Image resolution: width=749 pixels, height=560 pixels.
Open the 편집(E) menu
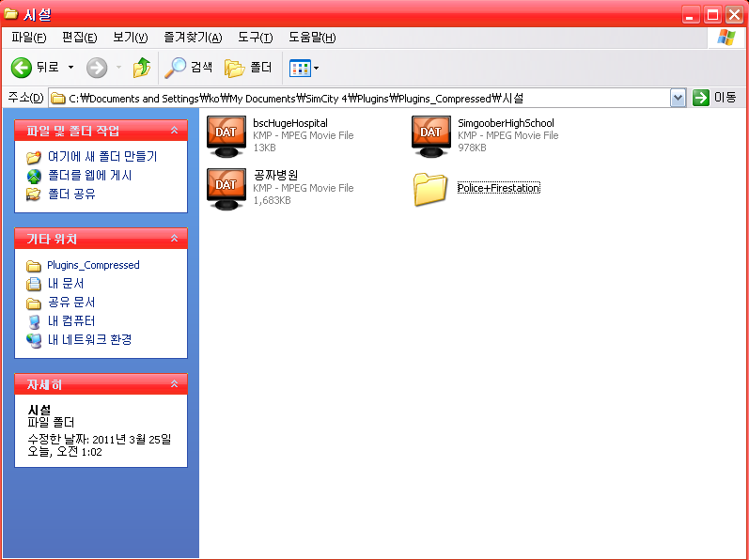coord(79,38)
